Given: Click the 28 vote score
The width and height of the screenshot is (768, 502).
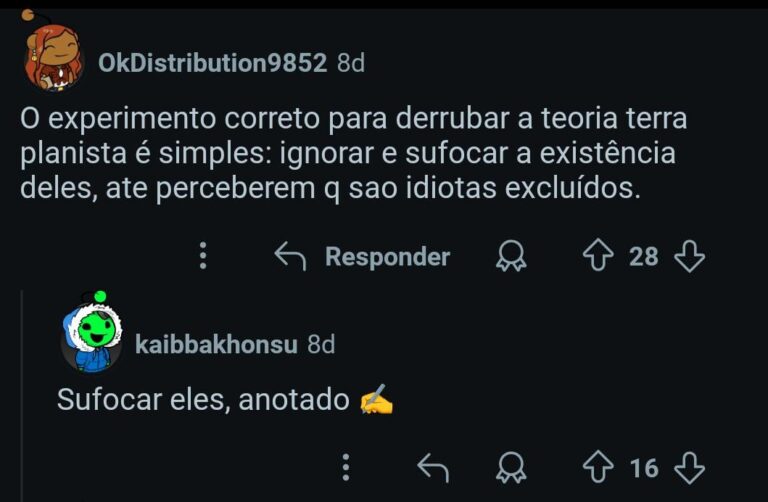Looking at the screenshot, I should click(644, 257).
